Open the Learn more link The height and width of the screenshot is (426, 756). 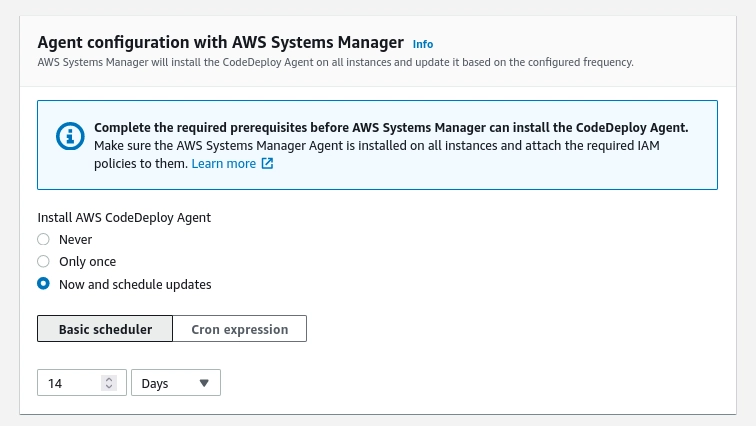pyautogui.click(x=224, y=164)
